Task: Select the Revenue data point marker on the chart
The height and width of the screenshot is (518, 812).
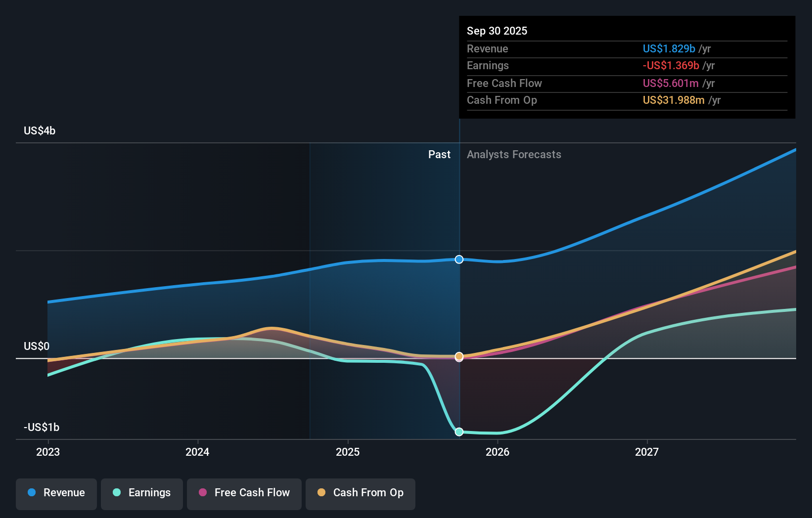Action: click(x=459, y=259)
